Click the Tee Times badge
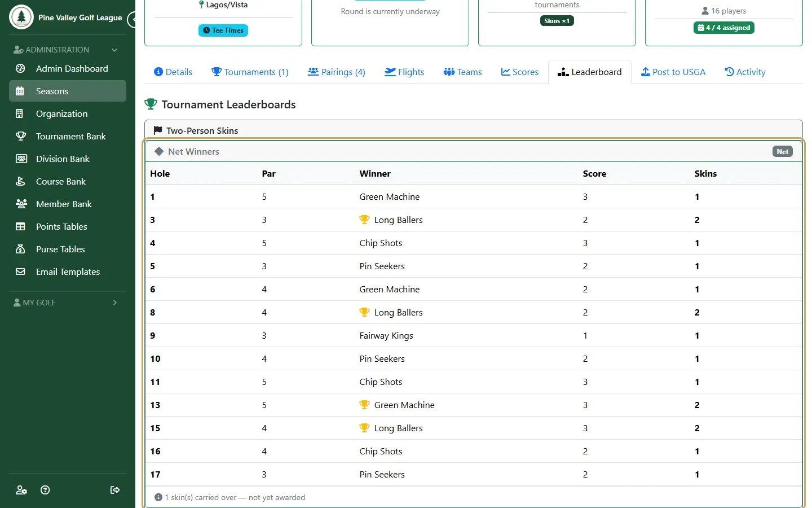 pyautogui.click(x=223, y=30)
